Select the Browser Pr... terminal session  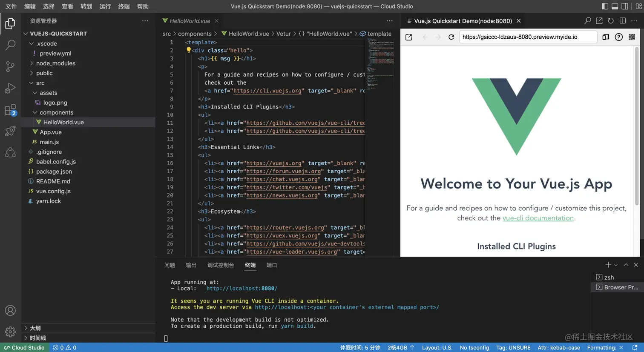click(617, 287)
